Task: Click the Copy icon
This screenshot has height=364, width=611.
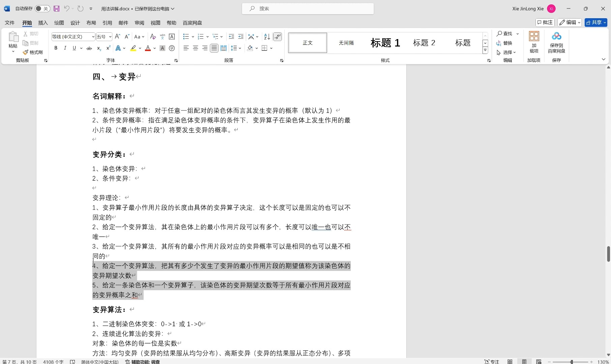Action: point(31,43)
